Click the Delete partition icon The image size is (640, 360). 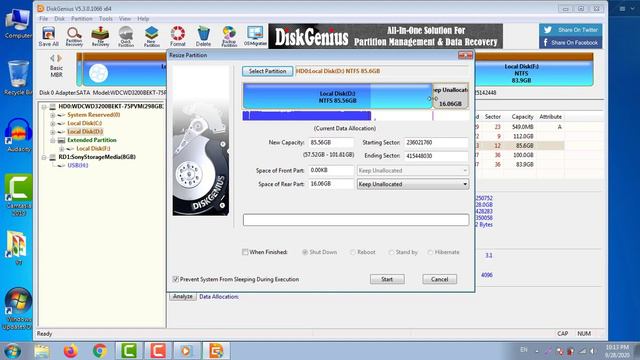203,36
